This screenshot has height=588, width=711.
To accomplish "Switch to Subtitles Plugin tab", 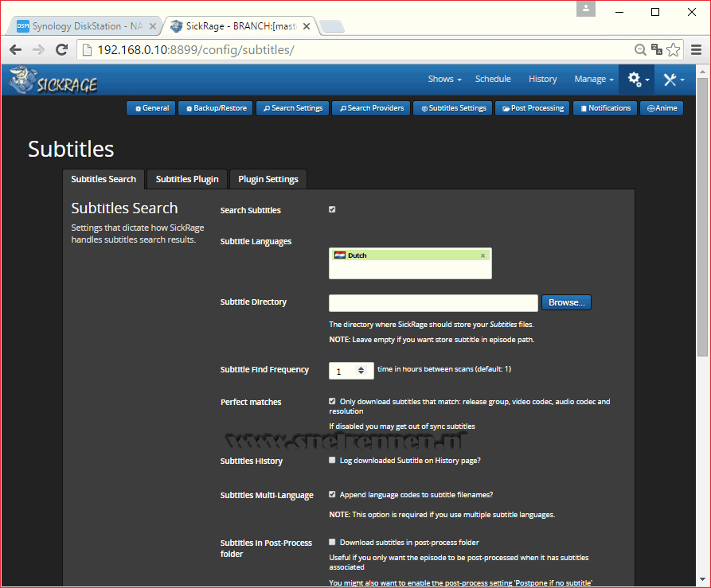I will pos(187,179).
